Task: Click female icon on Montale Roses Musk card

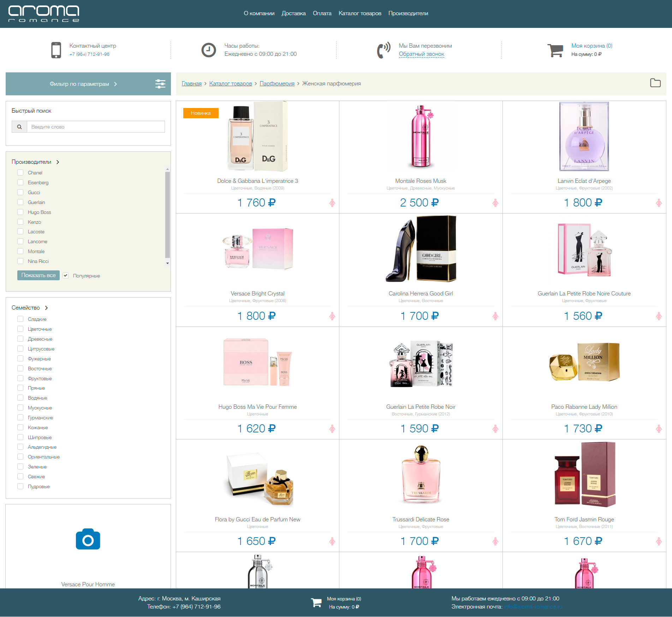Action: click(x=495, y=203)
